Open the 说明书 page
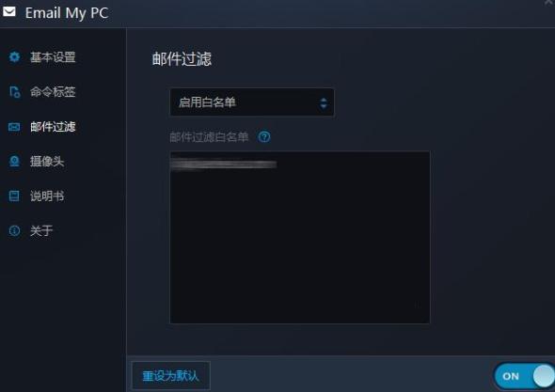 (47, 196)
